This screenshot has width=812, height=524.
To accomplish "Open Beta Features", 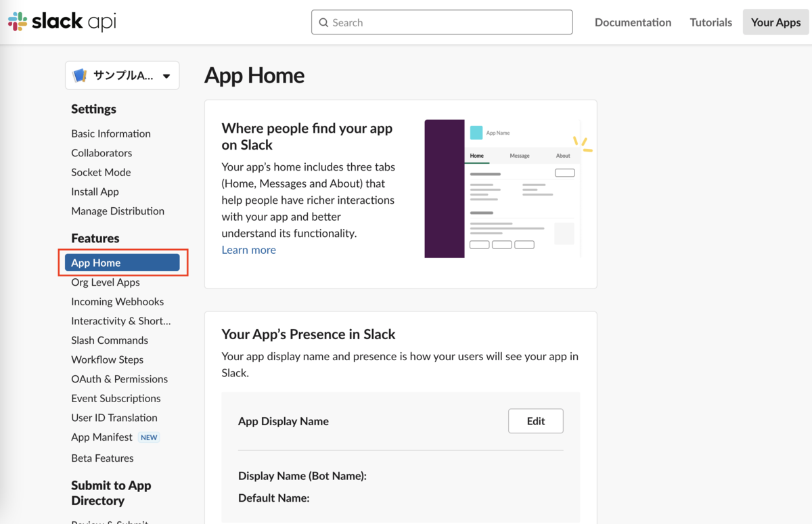I will pyautogui.click(x=102, y=458).
